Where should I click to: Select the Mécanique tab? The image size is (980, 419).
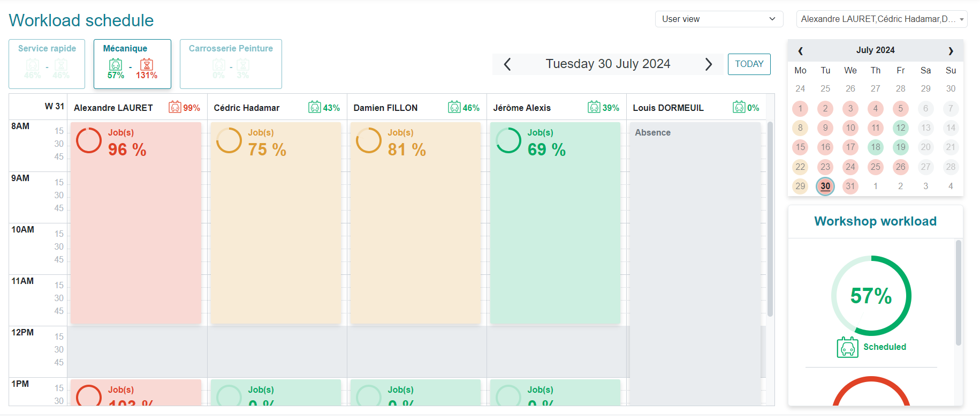133,64
